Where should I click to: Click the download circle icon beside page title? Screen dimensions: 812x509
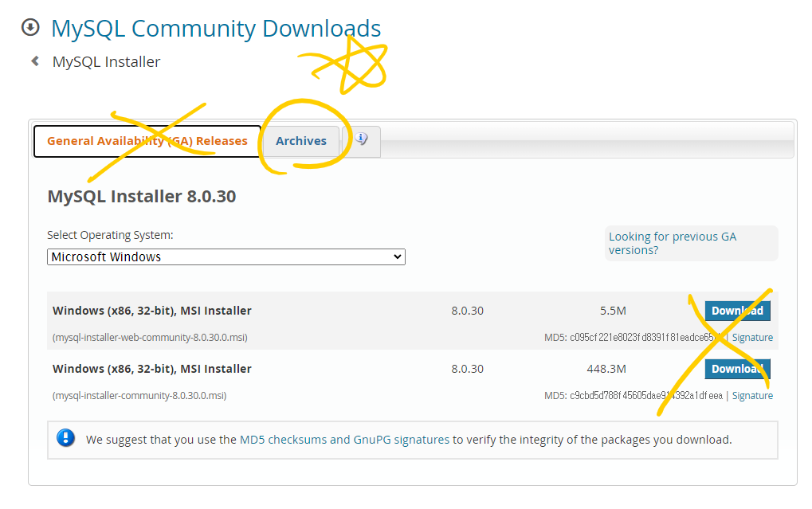pos(30,27)
